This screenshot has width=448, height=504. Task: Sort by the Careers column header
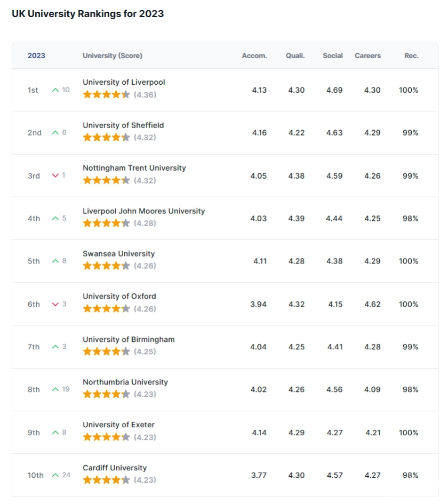pos(367,55)
